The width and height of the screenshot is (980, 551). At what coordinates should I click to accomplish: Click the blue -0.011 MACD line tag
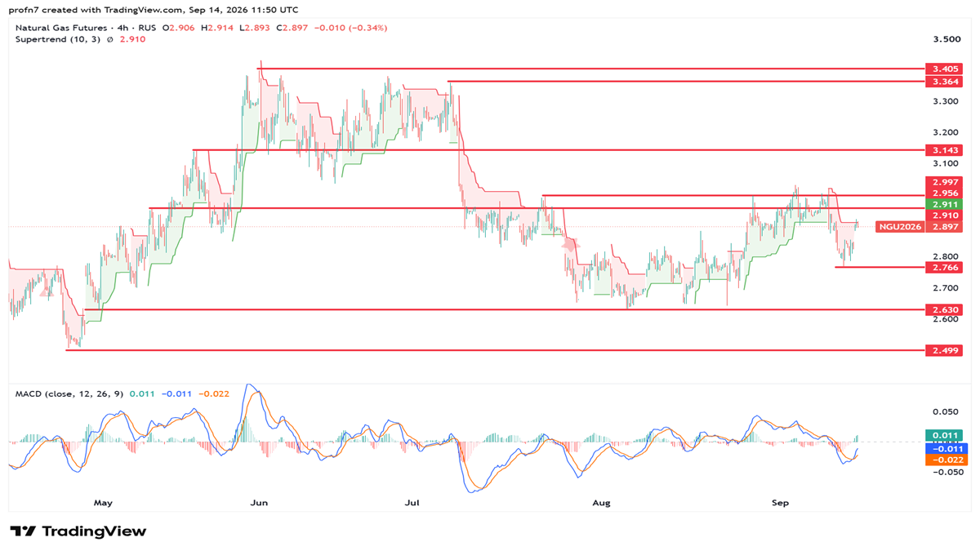click(943, 448)
